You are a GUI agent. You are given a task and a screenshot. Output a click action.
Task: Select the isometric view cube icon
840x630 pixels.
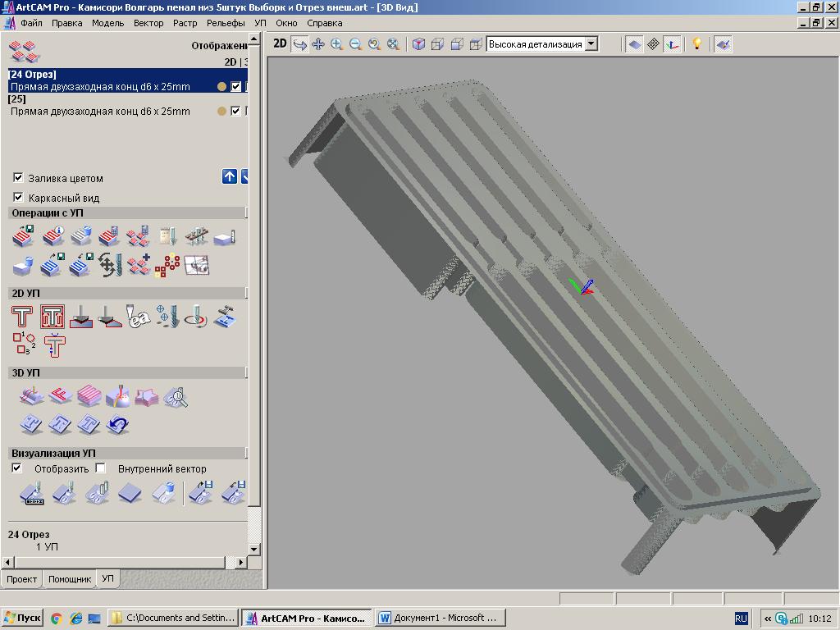pos(418,44)
